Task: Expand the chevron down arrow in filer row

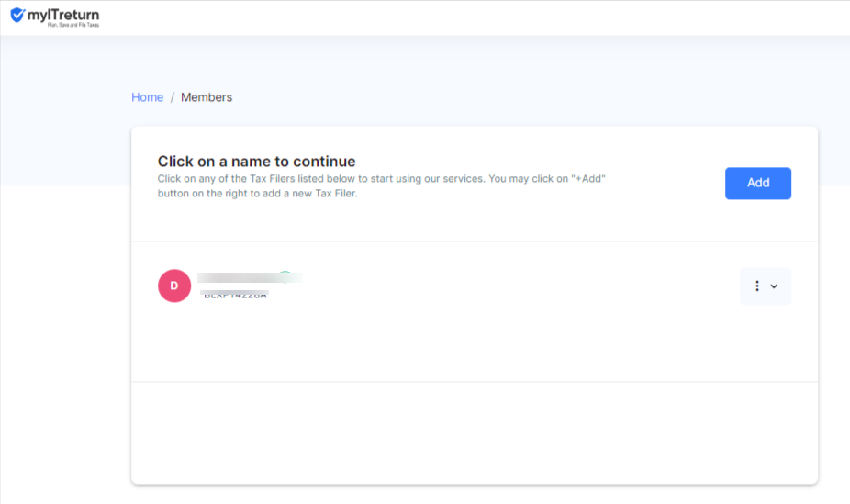Action: pos(774,286)
